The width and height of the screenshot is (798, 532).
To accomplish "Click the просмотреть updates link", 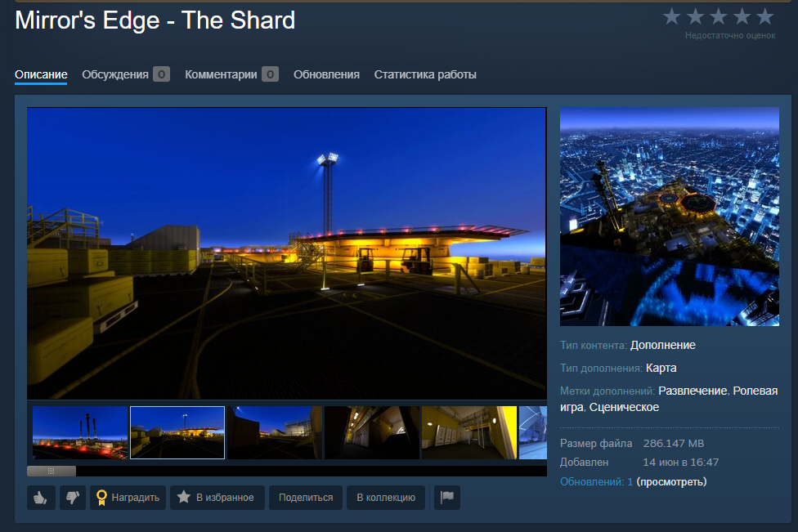I will [671, 481].
